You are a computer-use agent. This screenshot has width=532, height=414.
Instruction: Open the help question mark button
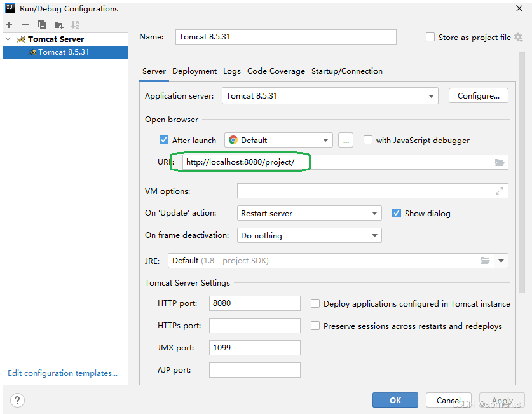17,400
